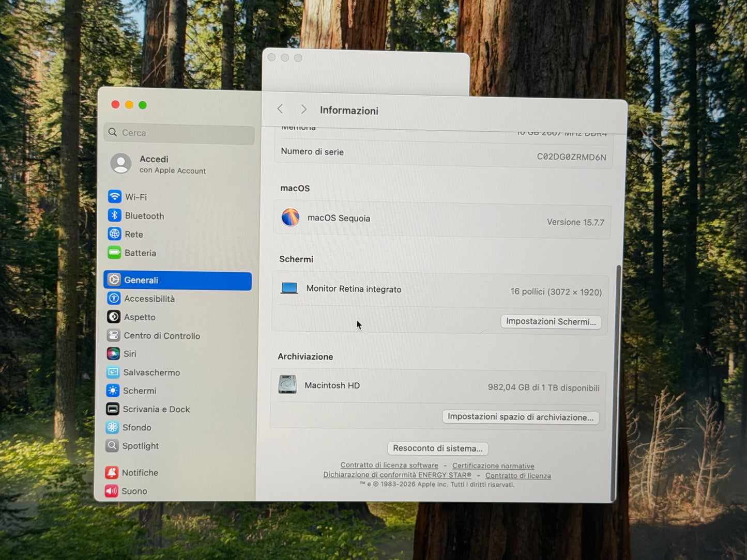Open Wi-Fi settings icon in sidebar
The width and height of the screenshot is (747, 560).
[x=115, y=196]
